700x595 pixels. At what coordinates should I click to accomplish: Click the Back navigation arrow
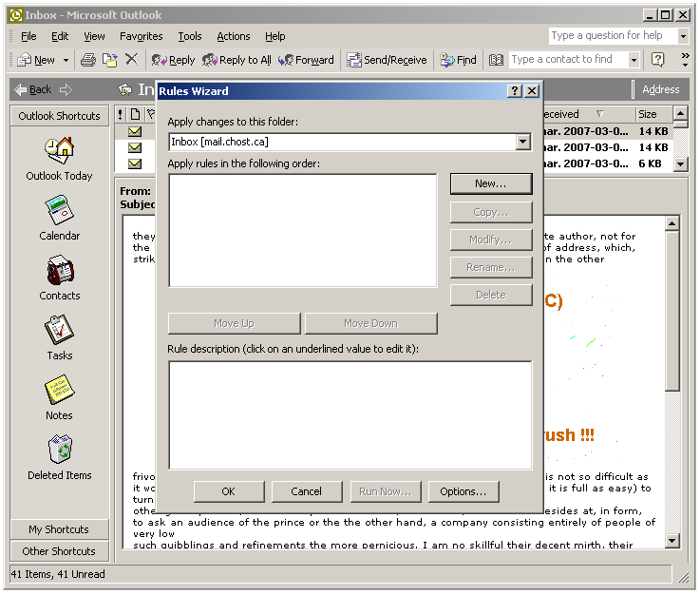coord(33,89)
